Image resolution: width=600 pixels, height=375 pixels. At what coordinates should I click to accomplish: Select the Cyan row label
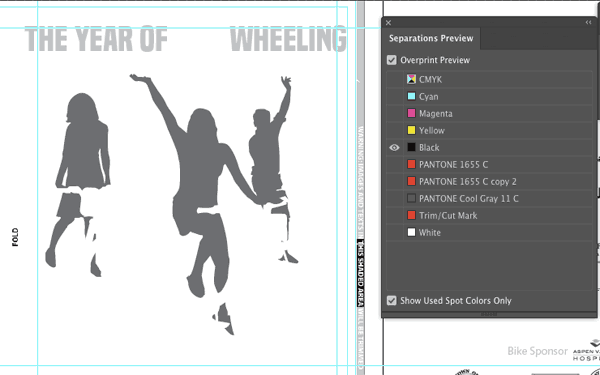pyautogui.click(x=429, y=97)
